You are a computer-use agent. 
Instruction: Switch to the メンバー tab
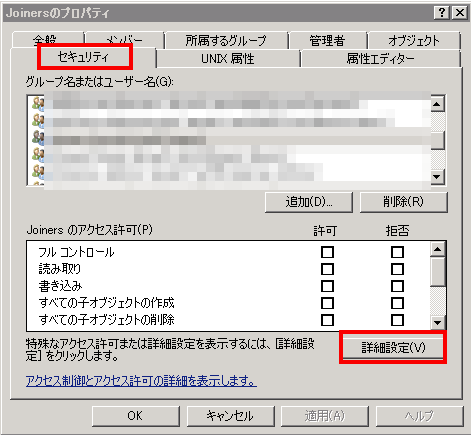(x=124, y=40)
